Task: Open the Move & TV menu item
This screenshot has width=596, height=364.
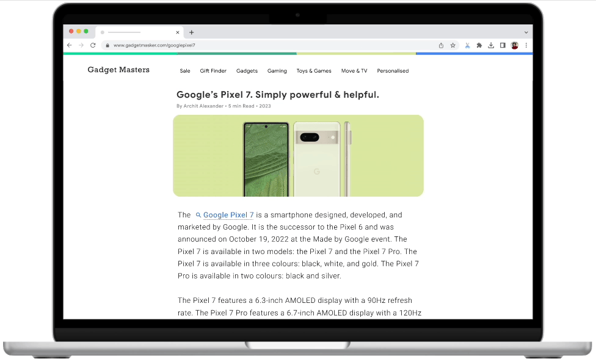Action: (354, 71)
